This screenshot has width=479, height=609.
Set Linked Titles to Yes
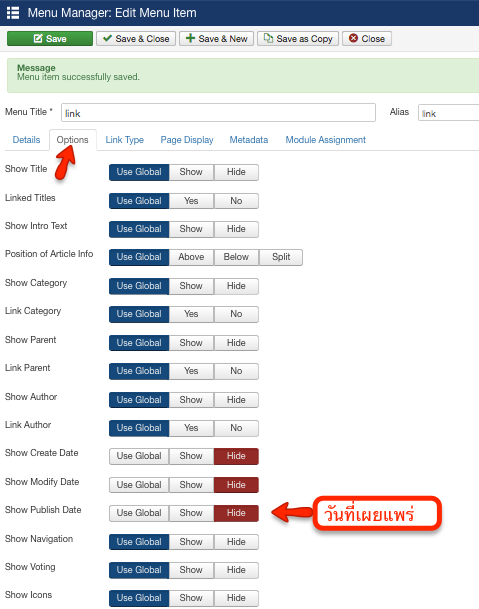[x=191, y=201]
